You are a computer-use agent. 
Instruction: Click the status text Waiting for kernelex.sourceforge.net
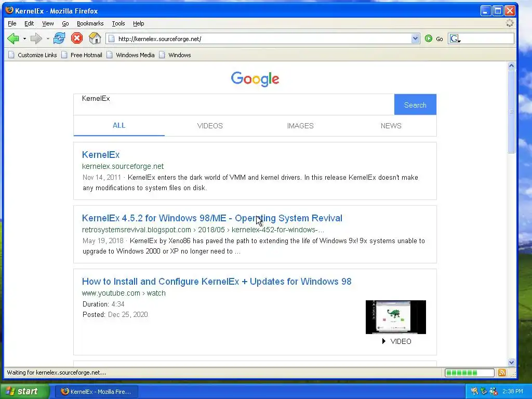click(x=56, y=373)
